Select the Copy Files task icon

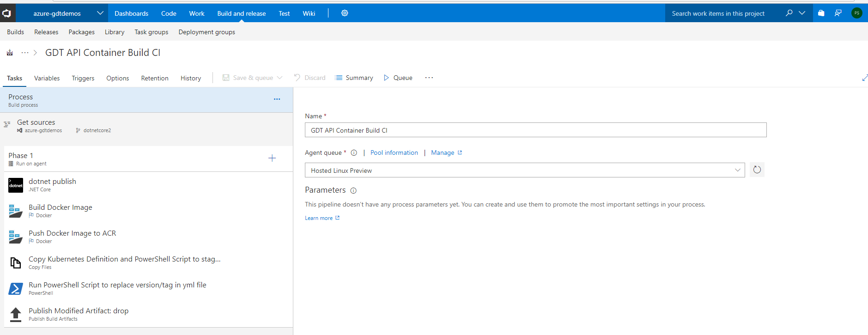point(16,263)
